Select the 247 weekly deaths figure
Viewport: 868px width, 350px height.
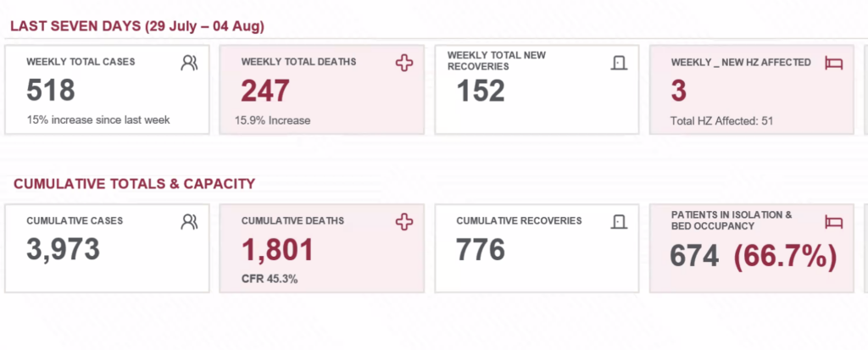point(265,91)
